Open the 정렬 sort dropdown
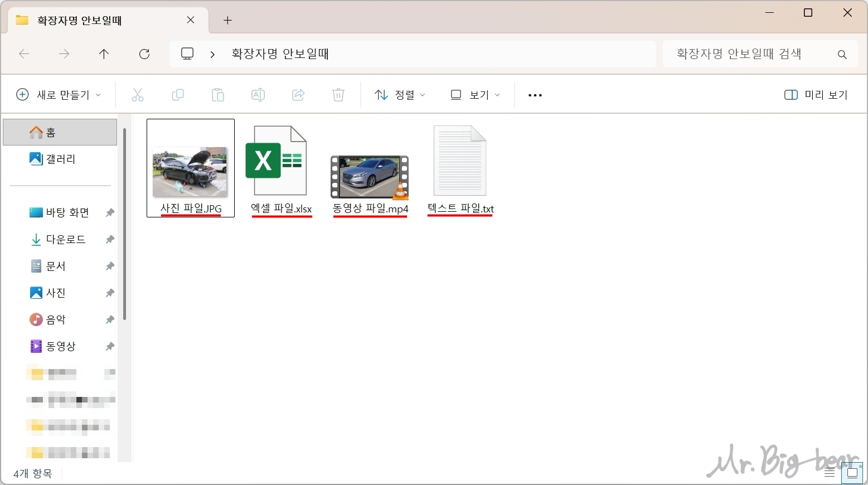Screen dimensions: 868x485 pyautogui.click(x=400, y=95)
